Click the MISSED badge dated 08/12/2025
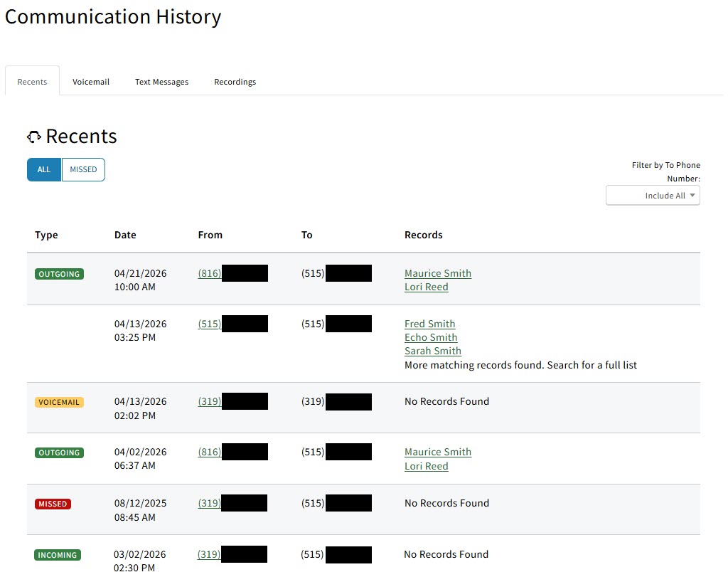This screenshot has width=728, height=572. coord(53,504)
